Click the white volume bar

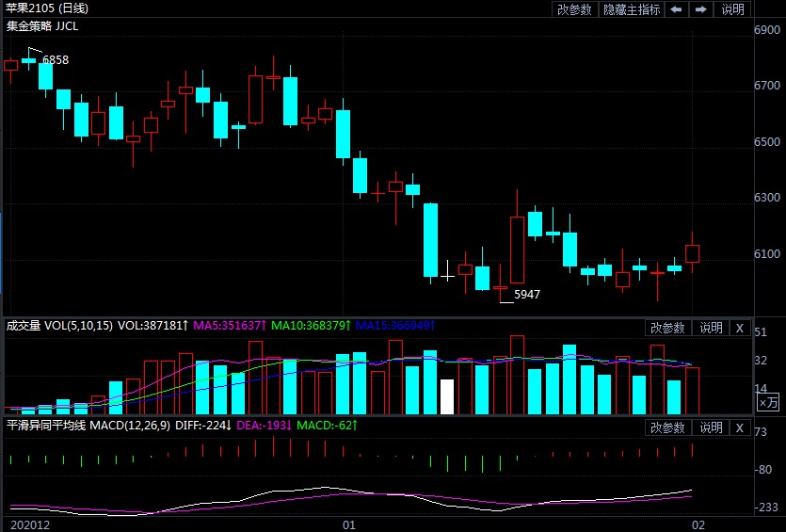coord(447,396)
